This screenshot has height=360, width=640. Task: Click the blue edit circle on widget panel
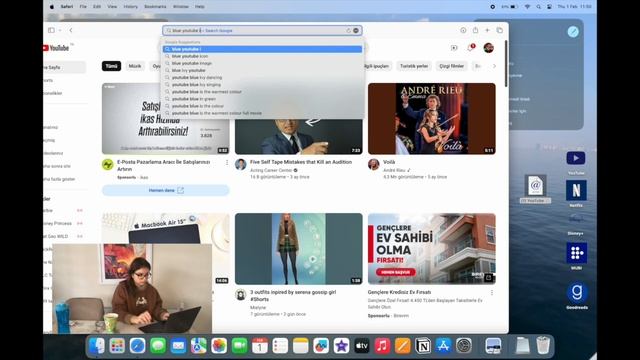coord(573,31)
